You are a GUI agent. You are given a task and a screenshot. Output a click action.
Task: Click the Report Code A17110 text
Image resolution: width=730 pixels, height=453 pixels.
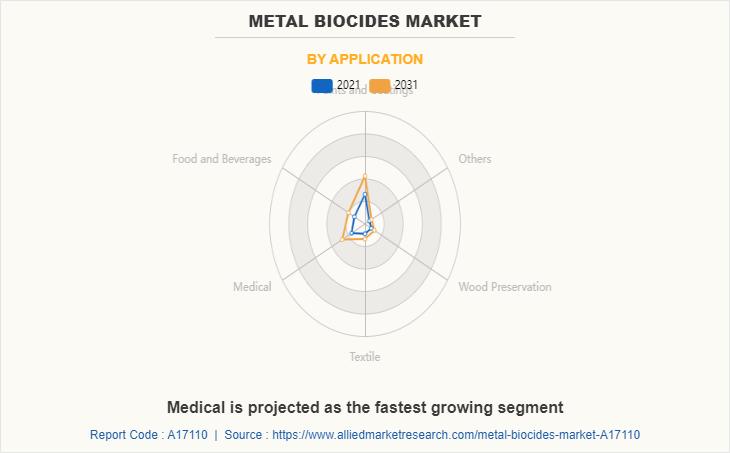pos(149,435)
